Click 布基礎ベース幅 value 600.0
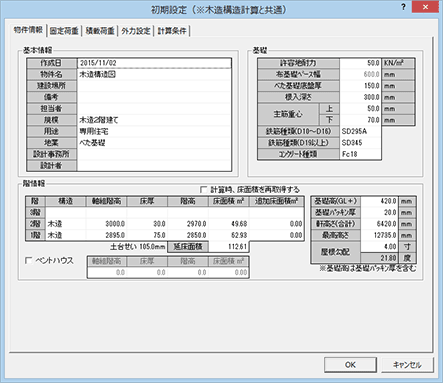This screenshot has width=443, height=383. click(360, 74)
